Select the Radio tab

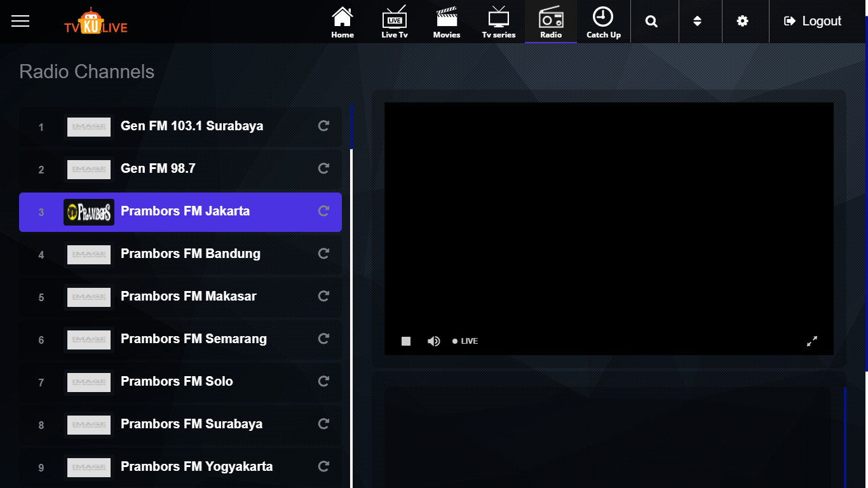click(551, 22)
